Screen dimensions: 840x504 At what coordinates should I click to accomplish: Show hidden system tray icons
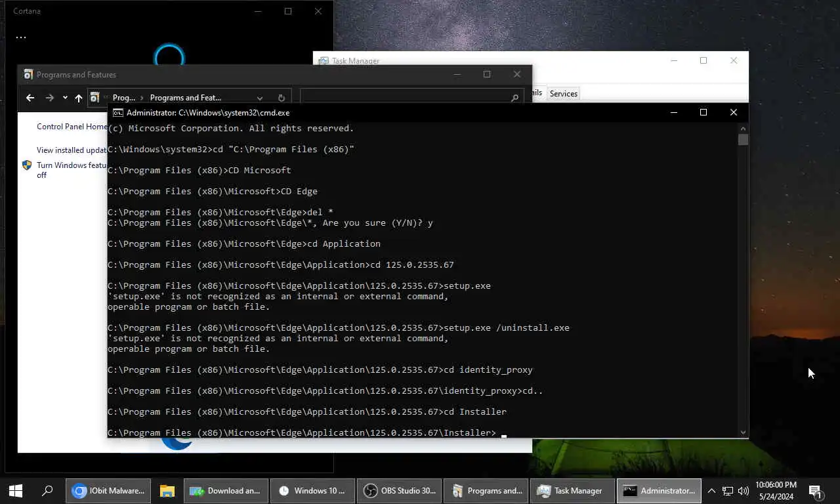pyautogui.click(x=711, y=490)
